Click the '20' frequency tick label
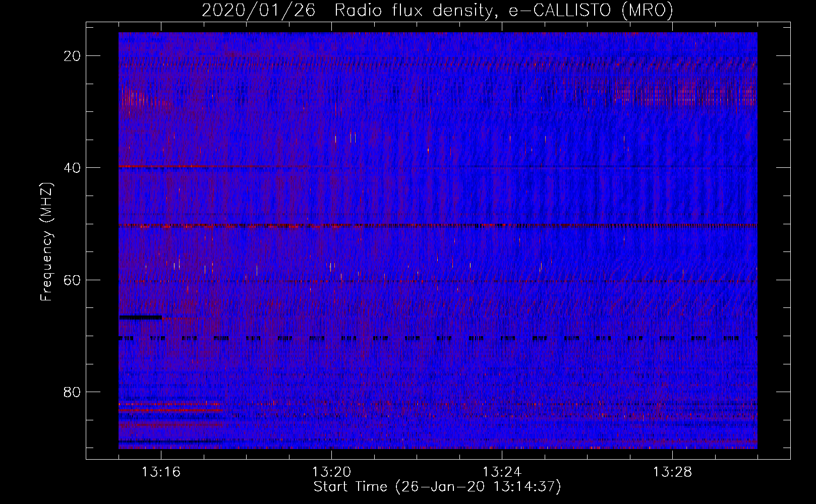Viewport: 816px width, 504px height. [73, 56]
